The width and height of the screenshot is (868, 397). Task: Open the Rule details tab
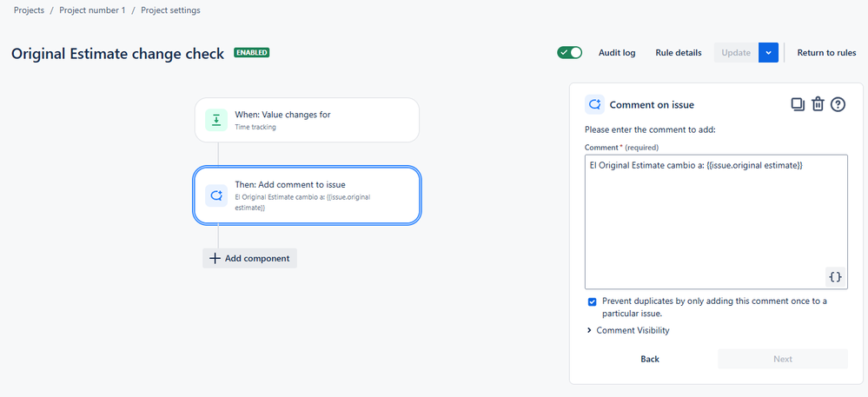[x=679, y=53]
